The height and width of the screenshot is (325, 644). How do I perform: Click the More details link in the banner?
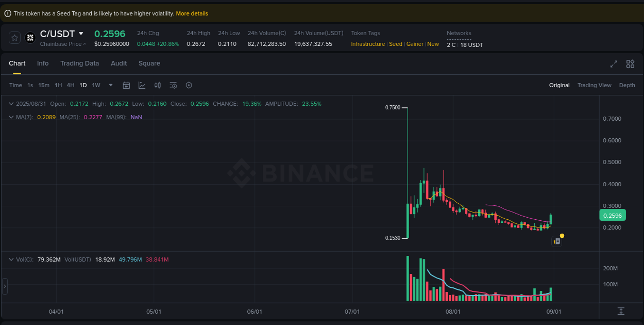(x=192, y=13)
